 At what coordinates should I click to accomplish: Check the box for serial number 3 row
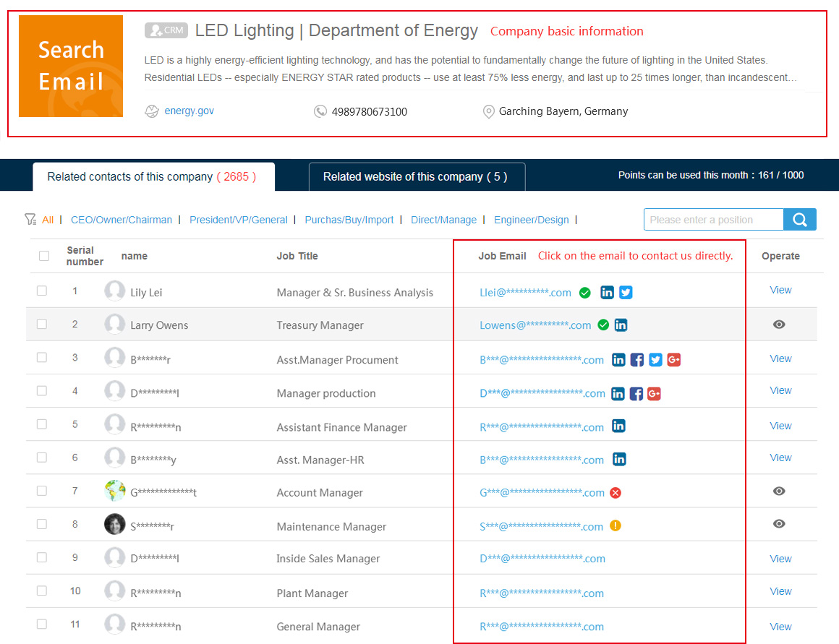click(42, 357)
